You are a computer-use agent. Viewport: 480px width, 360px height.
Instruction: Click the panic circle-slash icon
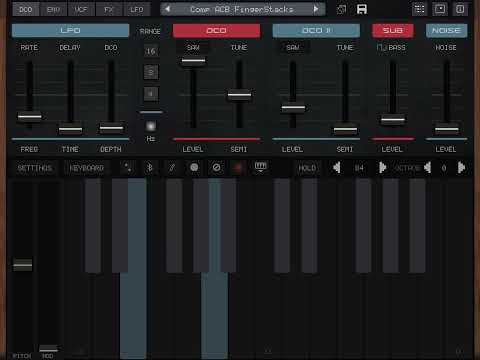(216, 167)
